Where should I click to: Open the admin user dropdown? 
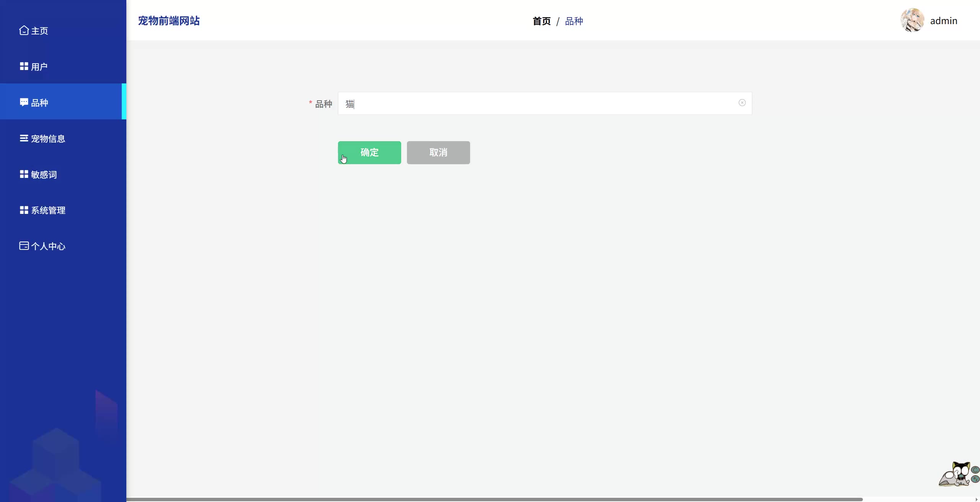coord(944,21)
